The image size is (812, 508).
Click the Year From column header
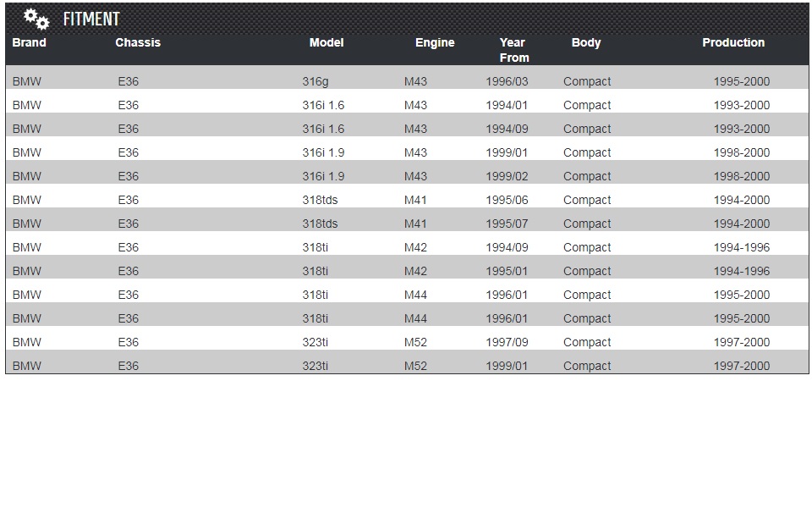point(513,50)
